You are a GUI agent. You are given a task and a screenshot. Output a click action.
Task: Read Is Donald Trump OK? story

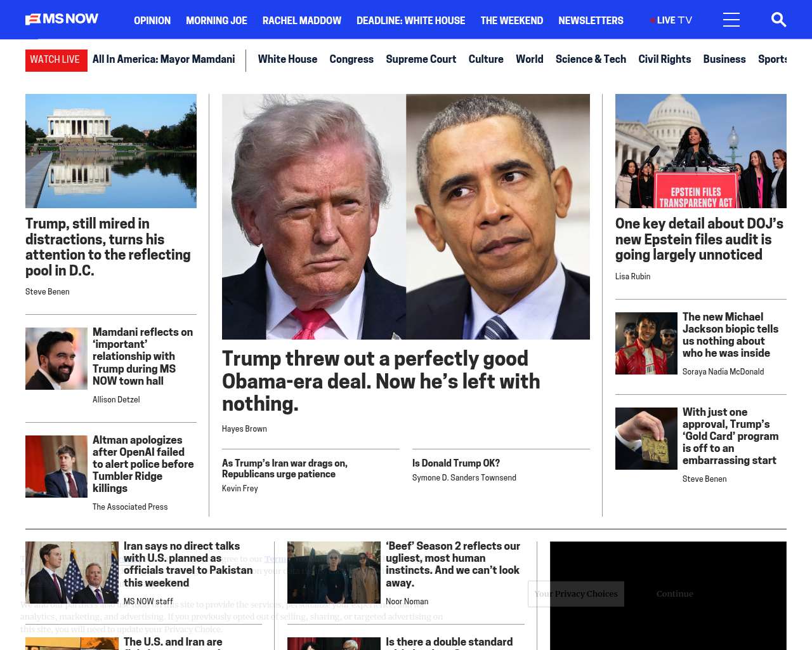pos(456,463)
